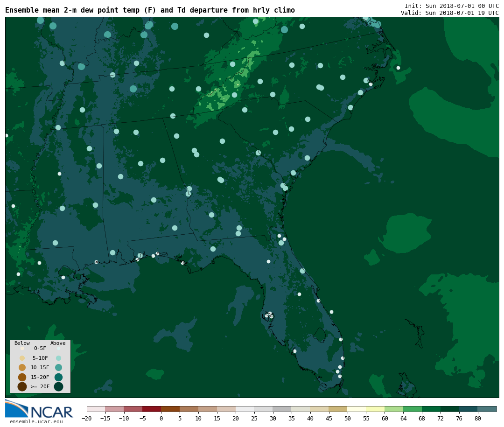Pick the Below 10-15F tan legend circle
The height and width of the screenshot is (427, 504).
tap(22, 367)
